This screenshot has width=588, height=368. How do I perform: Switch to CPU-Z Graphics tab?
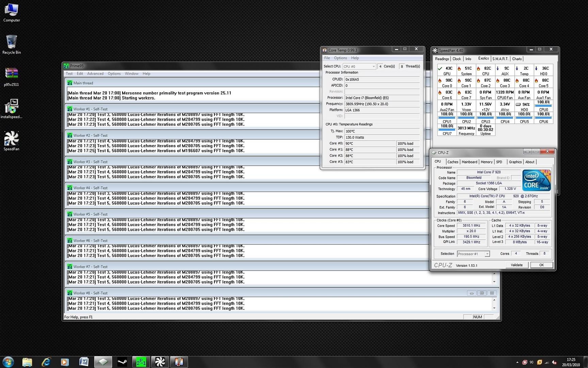click(515, 162)
